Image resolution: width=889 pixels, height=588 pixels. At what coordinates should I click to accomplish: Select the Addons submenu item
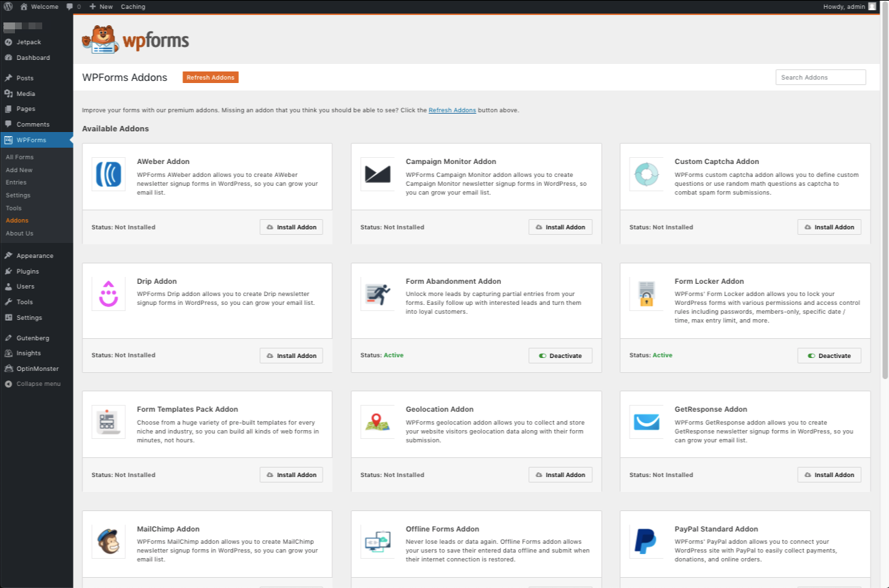click(x=17, y=220)
